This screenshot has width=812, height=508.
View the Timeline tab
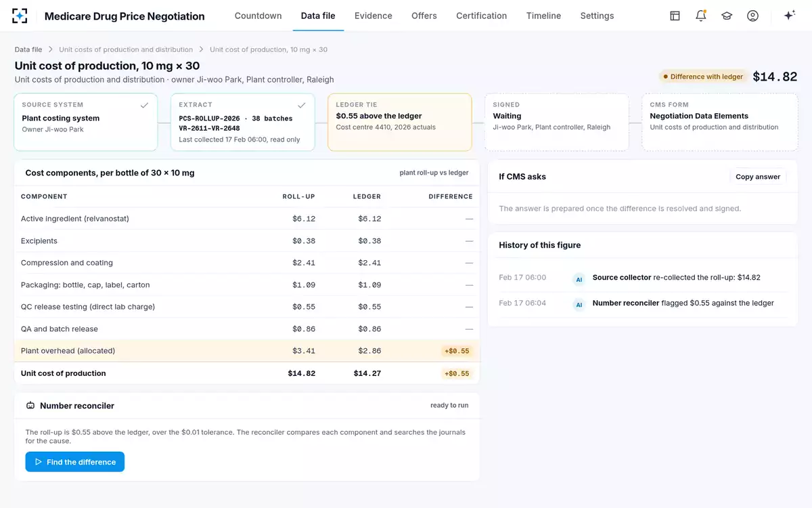pyautogui.click(x=543, y=16)
